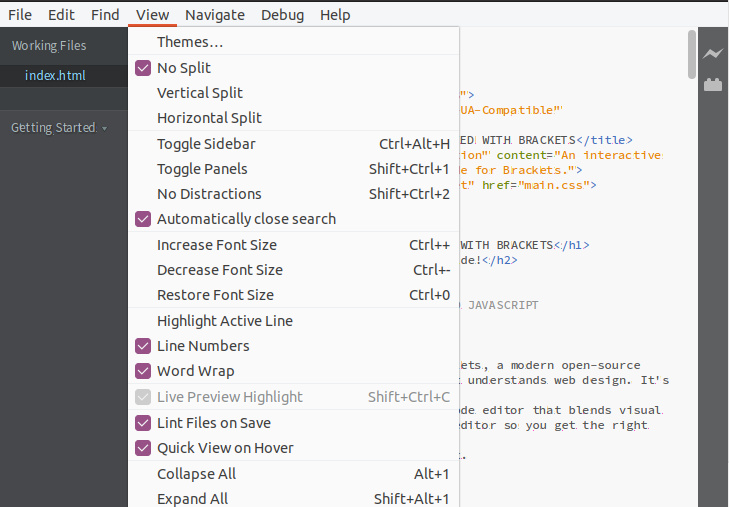Click Toggle Sidebar menu entry
The image size is (729, 507).
click(x=206, y=144)
